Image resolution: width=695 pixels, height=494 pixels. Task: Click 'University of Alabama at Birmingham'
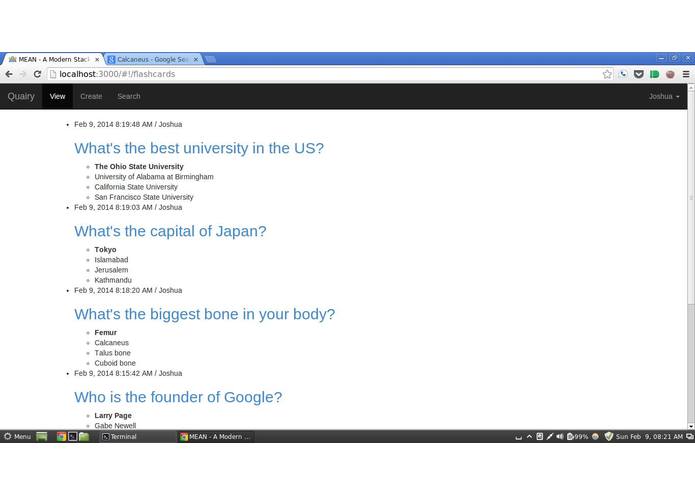154,177
